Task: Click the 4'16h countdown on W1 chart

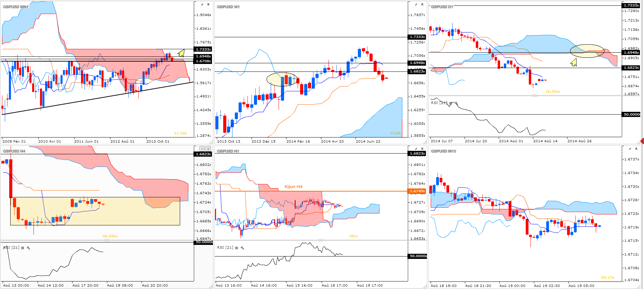Action: pyautogui.click(x=395, y=133)
